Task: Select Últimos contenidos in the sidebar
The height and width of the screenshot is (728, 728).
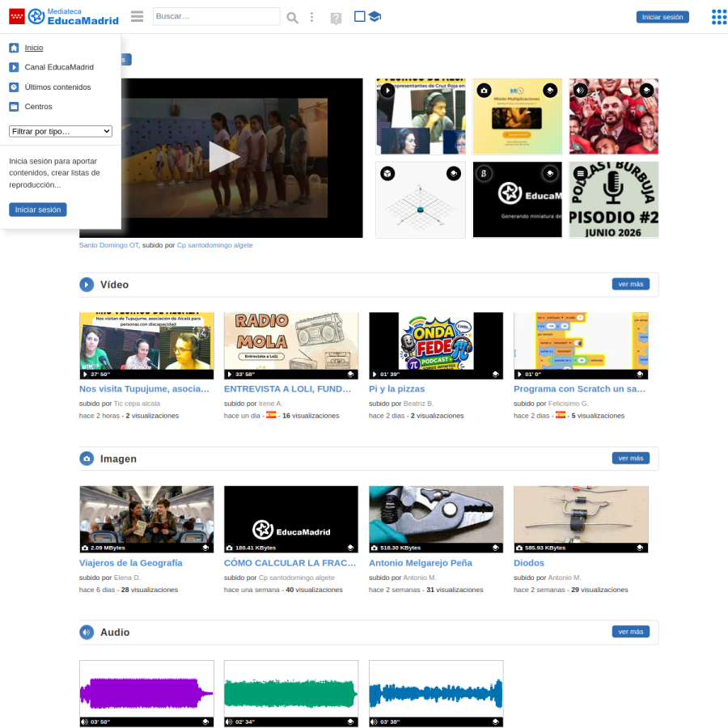Action: coord(57,87)
